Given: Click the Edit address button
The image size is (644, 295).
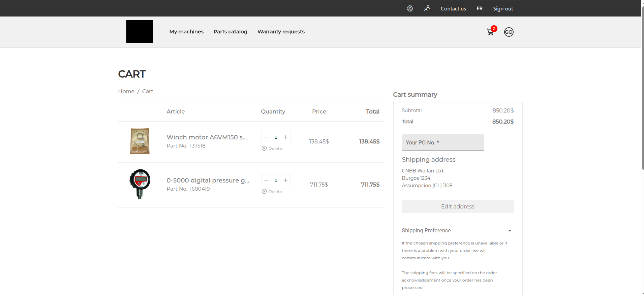Looking at the screenshot, I should point(458,206).
